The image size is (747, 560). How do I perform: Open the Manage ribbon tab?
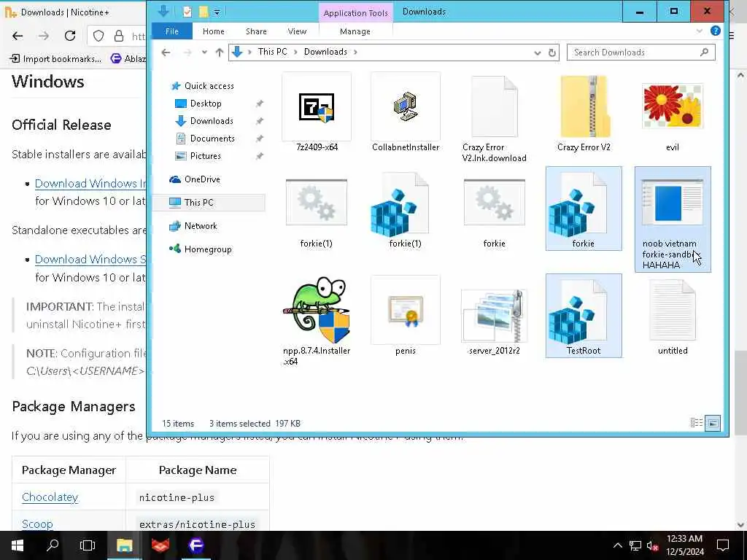tap(355, 31)
